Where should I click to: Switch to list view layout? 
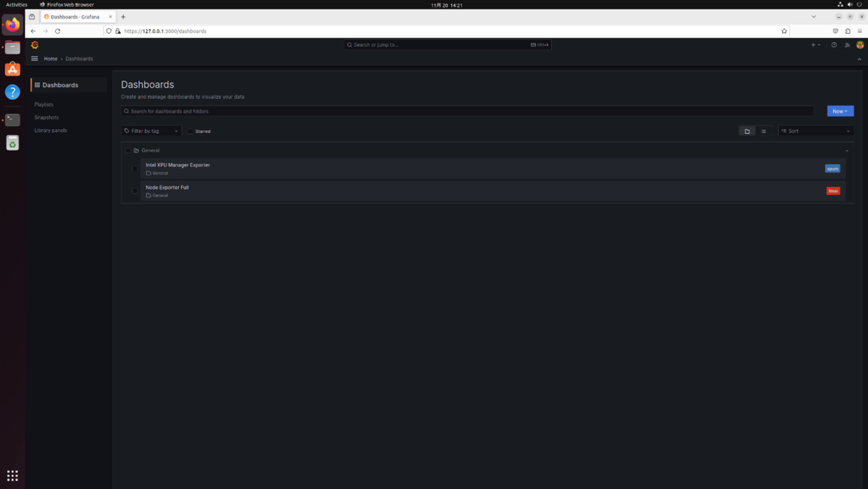click(763, 131)
